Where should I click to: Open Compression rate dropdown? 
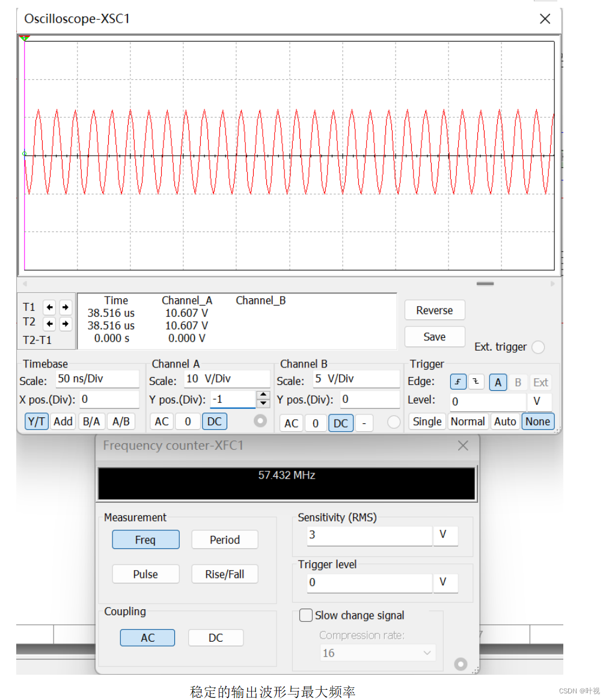pos(378,653)
